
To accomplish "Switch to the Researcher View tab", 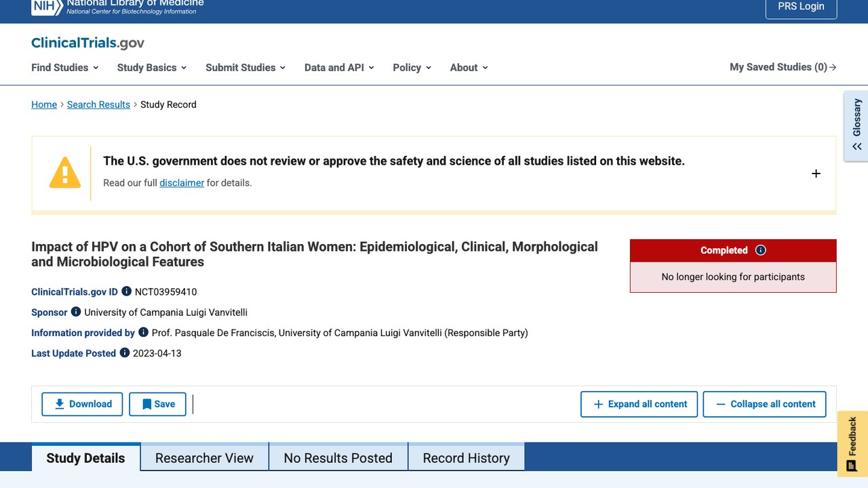I will coord(204,457).
